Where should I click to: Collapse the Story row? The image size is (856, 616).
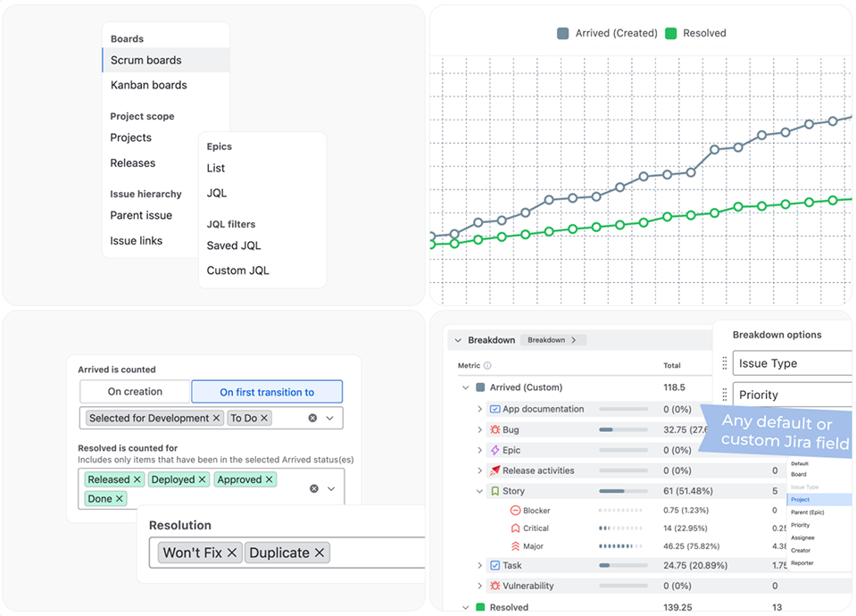[x=480, y=491]
